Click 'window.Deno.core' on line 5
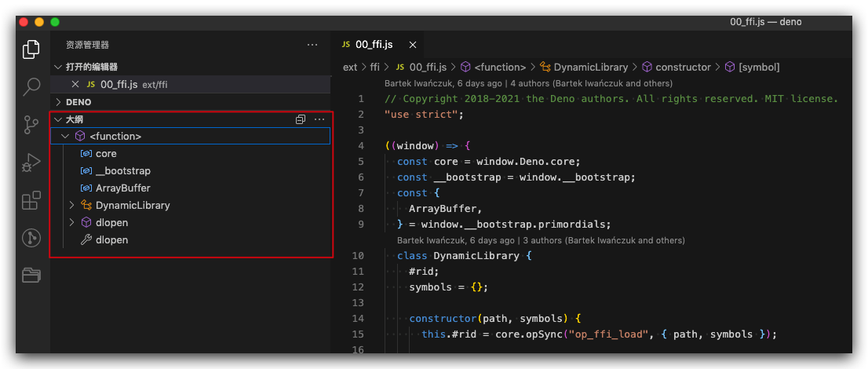The height and width of the screenshot is (369, 868). 527,162
